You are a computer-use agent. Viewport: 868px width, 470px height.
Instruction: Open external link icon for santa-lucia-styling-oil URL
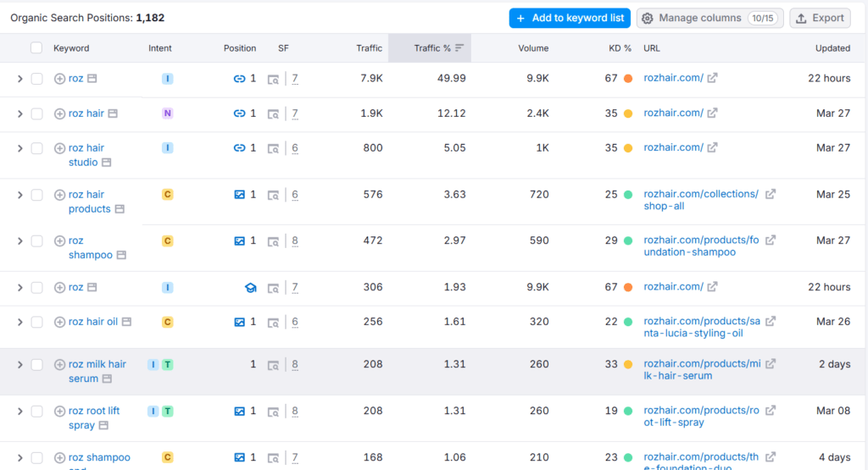[x=770, y=321]
